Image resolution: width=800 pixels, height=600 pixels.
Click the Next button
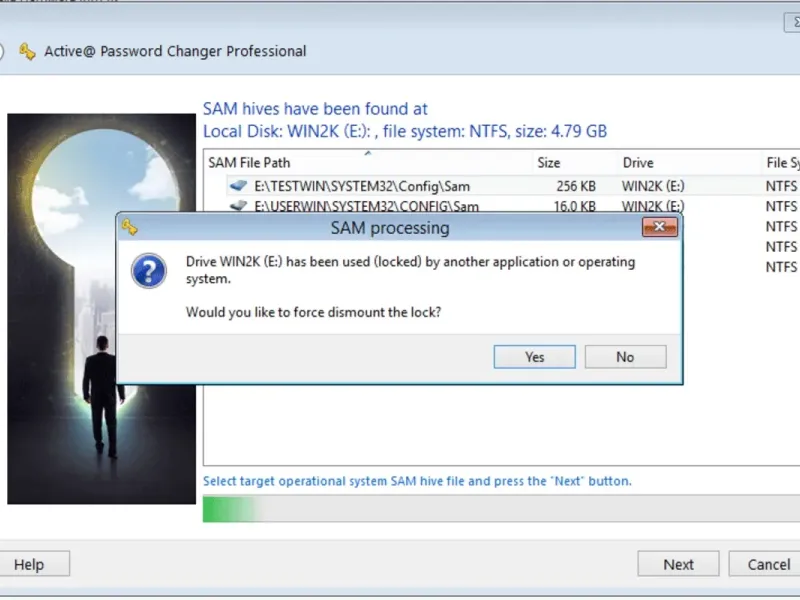pyautogui.click(x=678, y=564)
